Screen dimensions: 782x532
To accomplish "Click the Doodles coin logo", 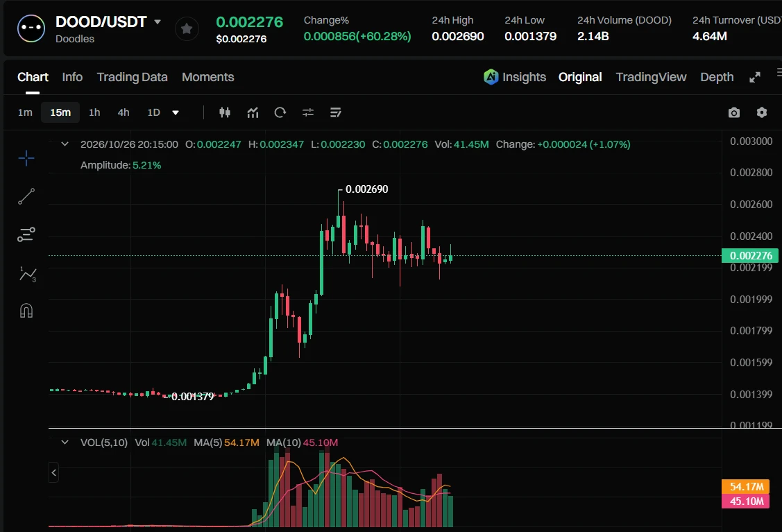I will 31,28.
